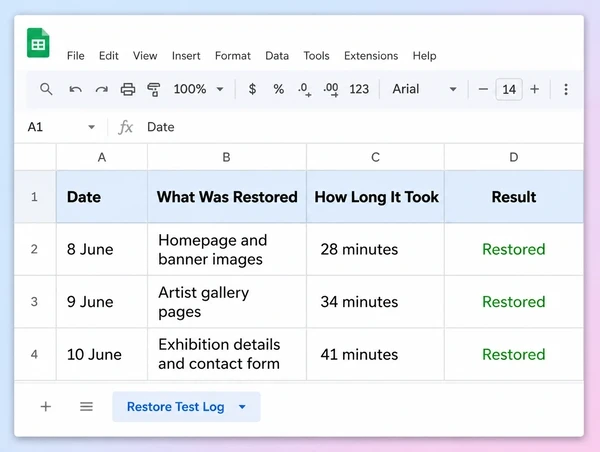Open the File menu
600x452 pixels.
click(75, 56)
